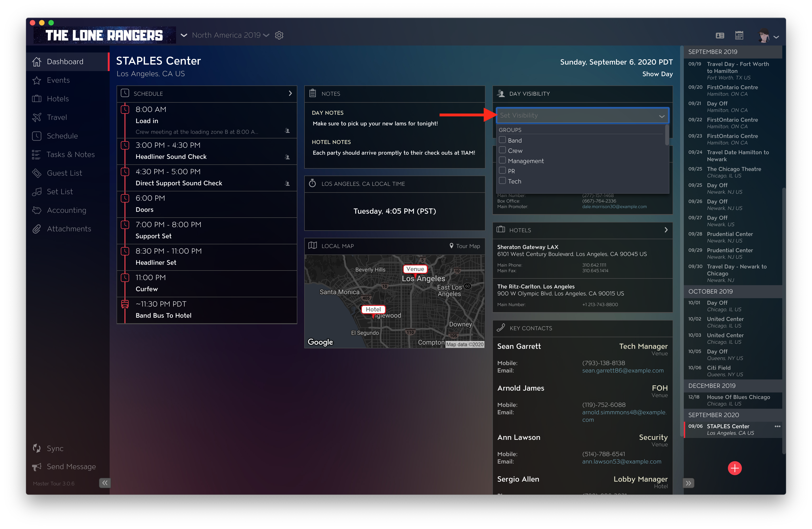Click the Dashboard home icon
This screenshot has width=812, height=529.
[x=37, y=62]
